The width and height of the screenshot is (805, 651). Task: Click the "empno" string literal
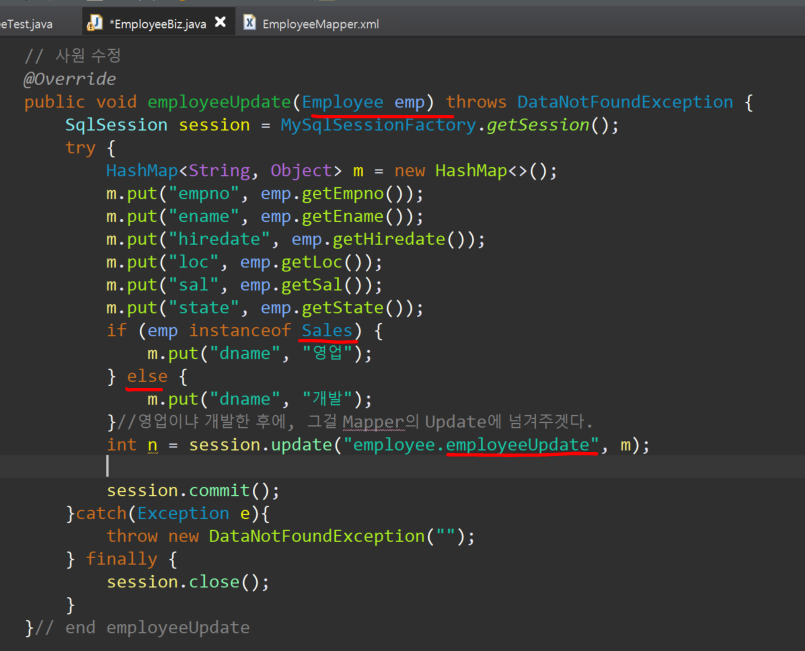[x=204, y=194]
